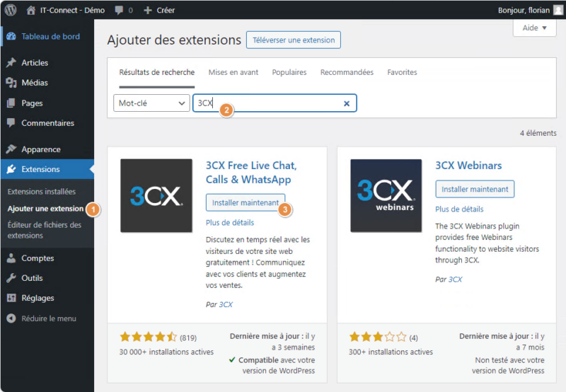This screenshot has height=392, width=566.
Task: Switch to the Populaires tab
Action: [x=289, y=72]
